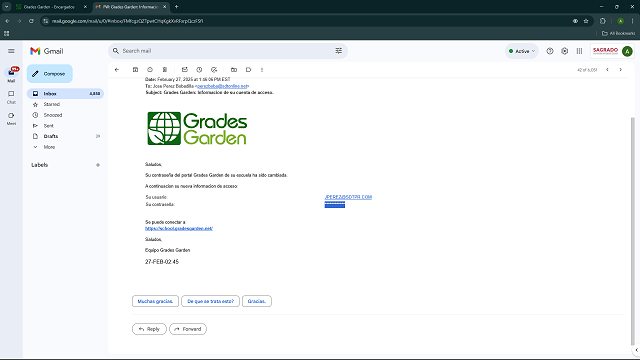Open Chrome three-dot menu
The width and height of the screenshot is (640, 360).
(x=633, y=21)
